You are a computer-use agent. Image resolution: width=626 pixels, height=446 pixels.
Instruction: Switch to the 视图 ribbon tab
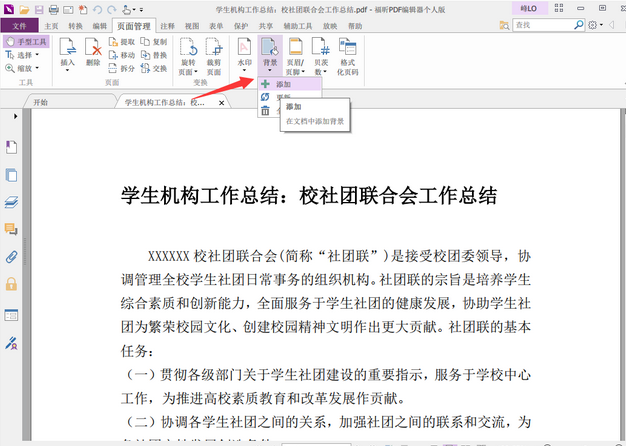tap(192, 26)
